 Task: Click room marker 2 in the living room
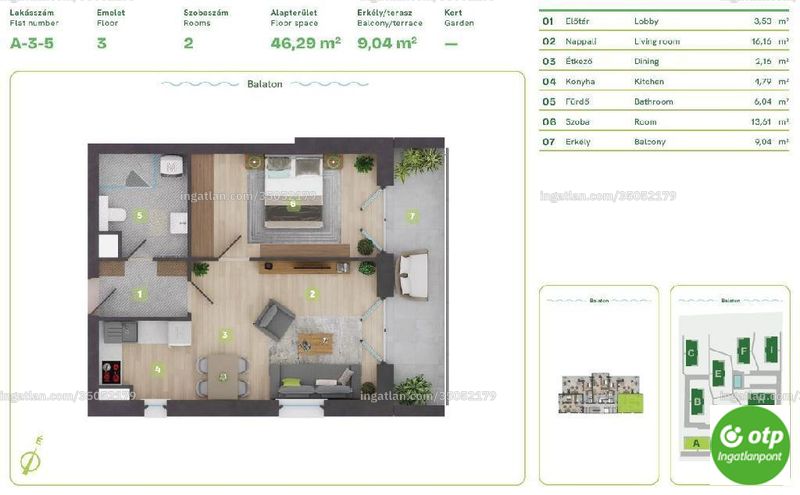point(312,294)
